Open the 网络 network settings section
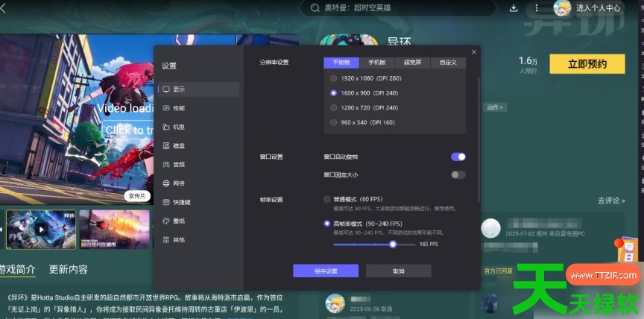 (x=198, y=183)
